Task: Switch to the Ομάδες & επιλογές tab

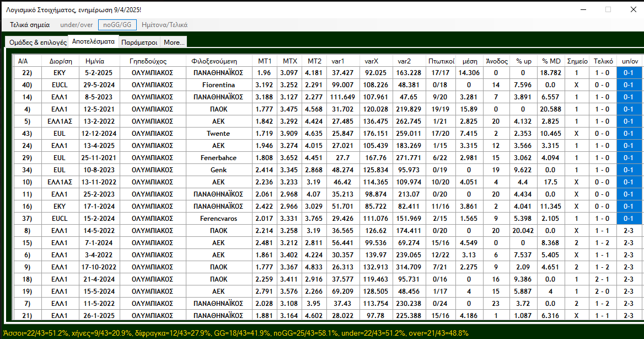Action: click(x=38, y=43)
